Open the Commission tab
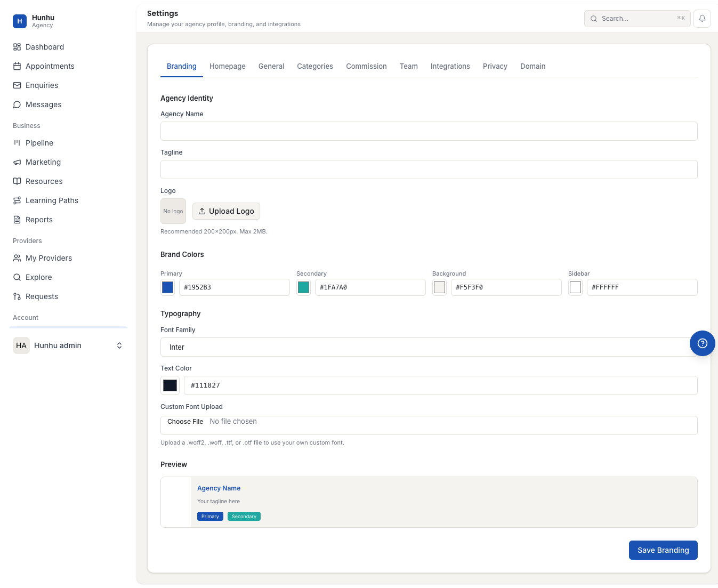This screenshot has height=588, width=718. click(x=366, y=66)
